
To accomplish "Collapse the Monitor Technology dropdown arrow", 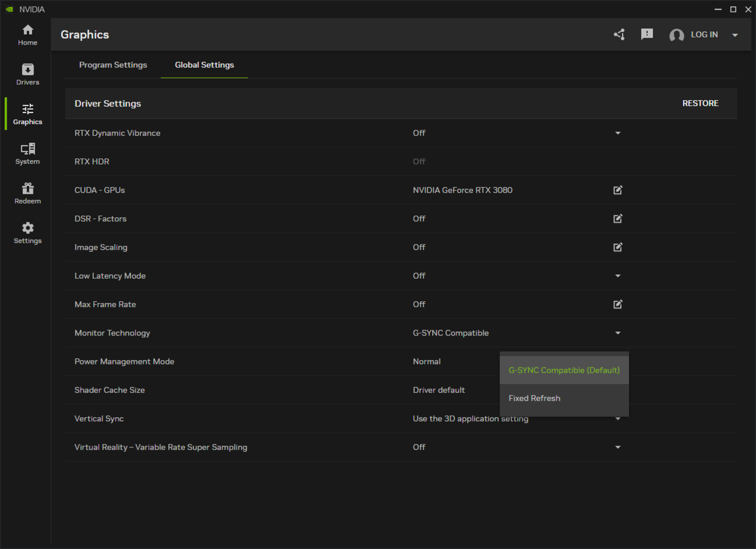I will pyautogui.click(x=618, y=333).
